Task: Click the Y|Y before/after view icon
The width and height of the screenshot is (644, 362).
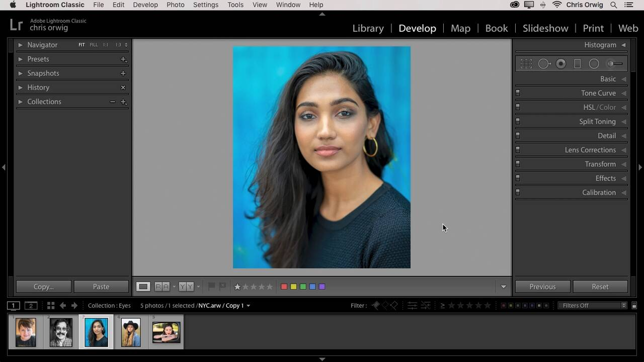Action: 186,287
